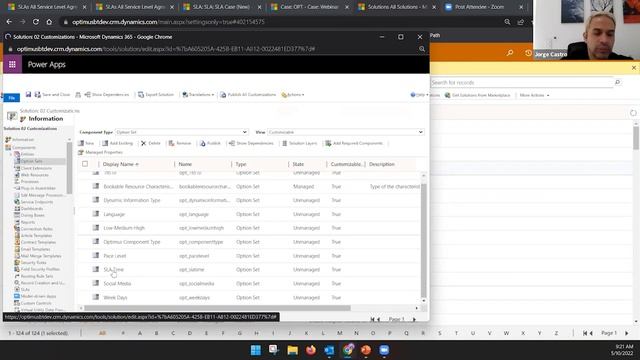This screenshot has height=360, width=640.
Task: Click Managed Properties button
Action: click(x=100, y=152)
